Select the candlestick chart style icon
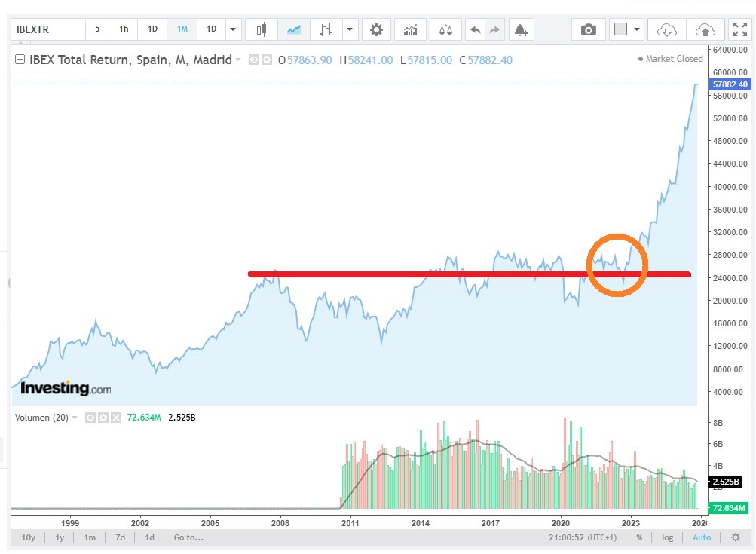756x554 pixels. (x=262, y=29)
